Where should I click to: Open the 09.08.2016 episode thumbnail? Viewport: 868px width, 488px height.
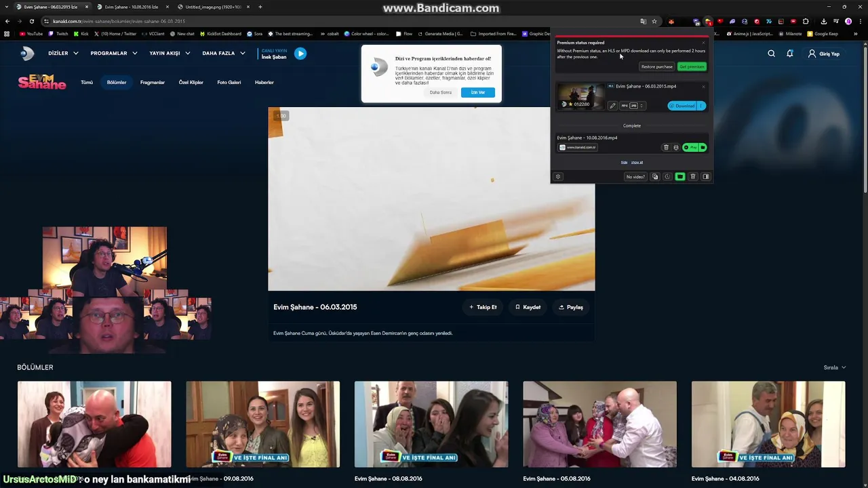(263, 424)
